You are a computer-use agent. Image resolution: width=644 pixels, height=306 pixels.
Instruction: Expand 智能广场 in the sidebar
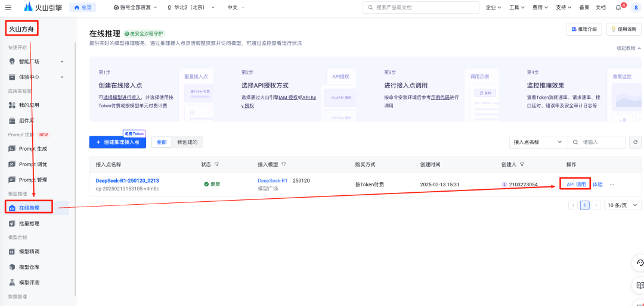[36, 61]
